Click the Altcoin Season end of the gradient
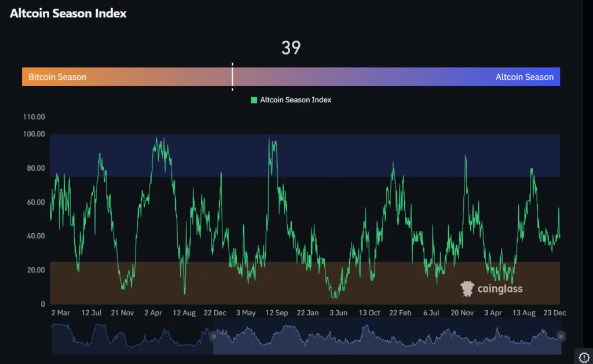The width and height of the screenshot is (593, 364). pyautogui.click(x=525, y=76)
